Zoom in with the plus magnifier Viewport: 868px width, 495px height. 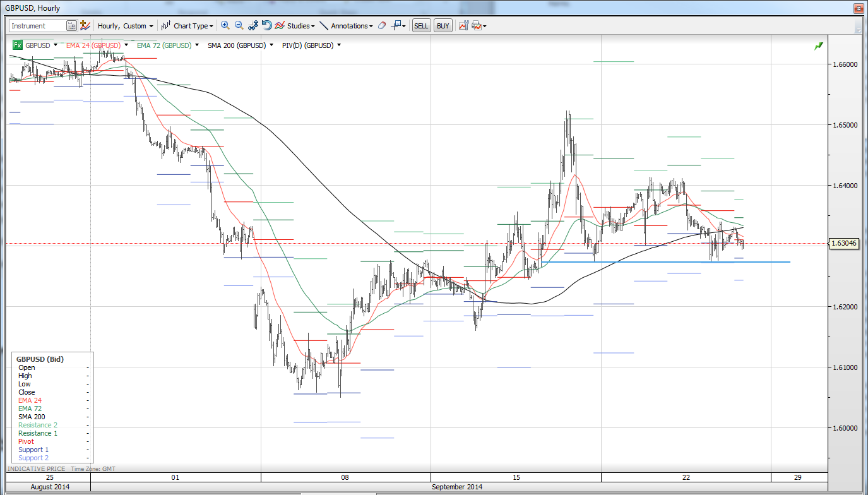(225, 26)
